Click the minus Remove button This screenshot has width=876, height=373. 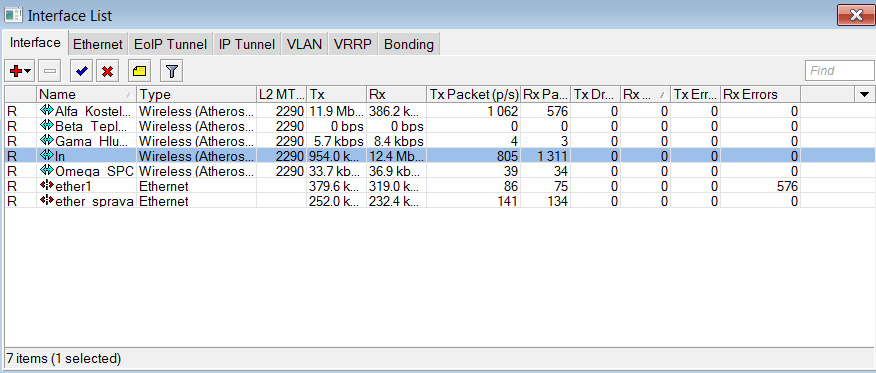point(50,71)
